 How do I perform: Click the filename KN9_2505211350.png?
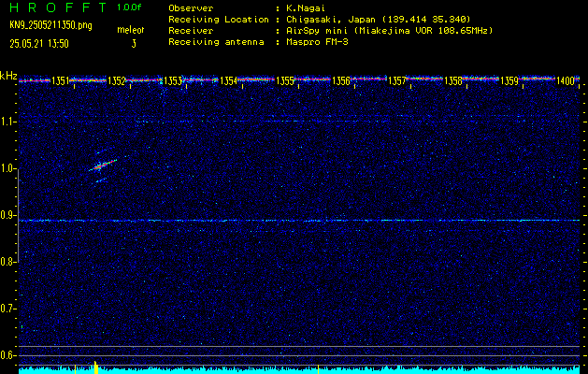pos(50,25)
